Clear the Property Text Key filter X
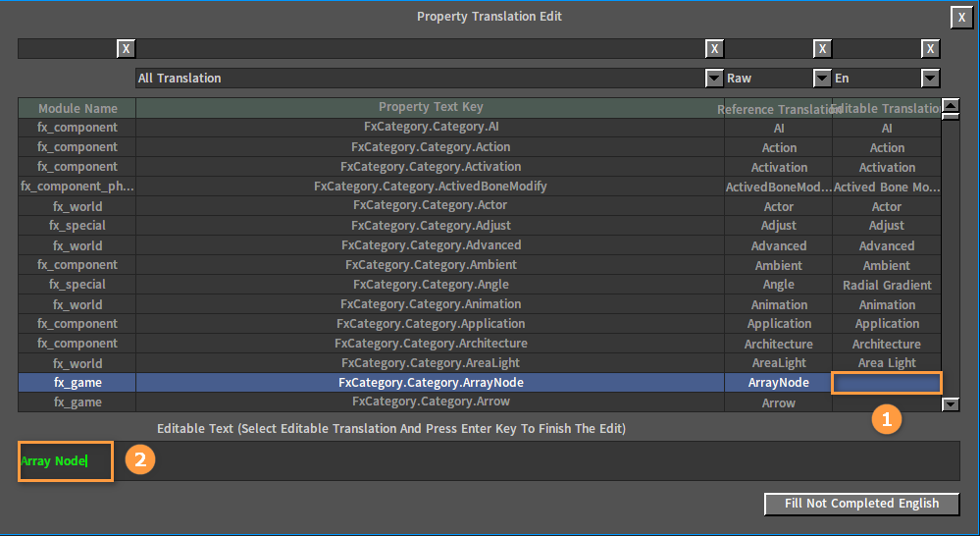980x536 pixels. 714,49
